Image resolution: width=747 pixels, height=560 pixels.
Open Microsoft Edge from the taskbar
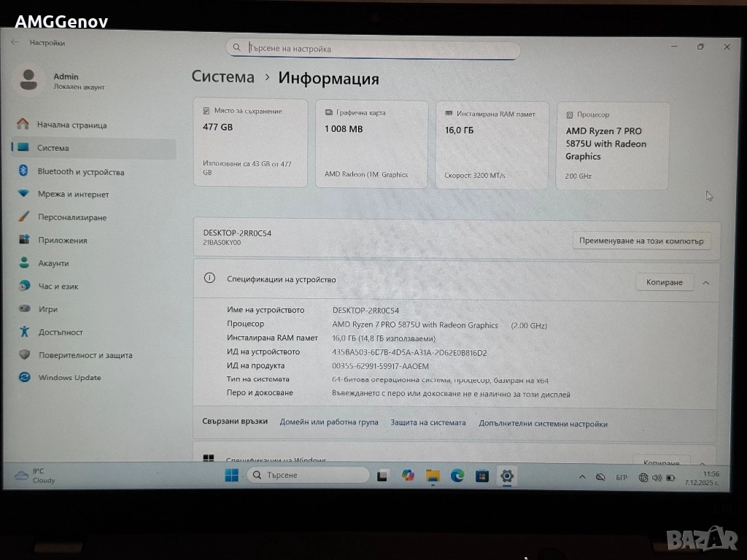click(457, 476)
